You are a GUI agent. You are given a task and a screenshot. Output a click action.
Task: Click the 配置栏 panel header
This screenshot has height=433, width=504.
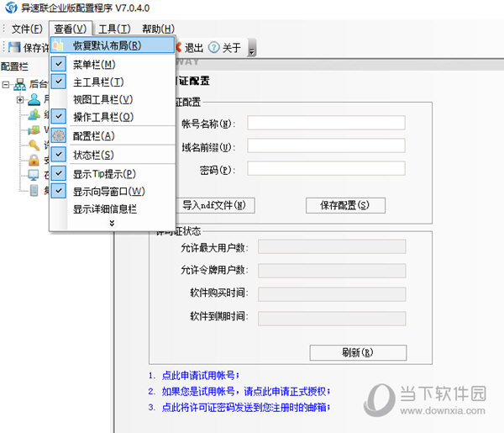coord(14,66)
